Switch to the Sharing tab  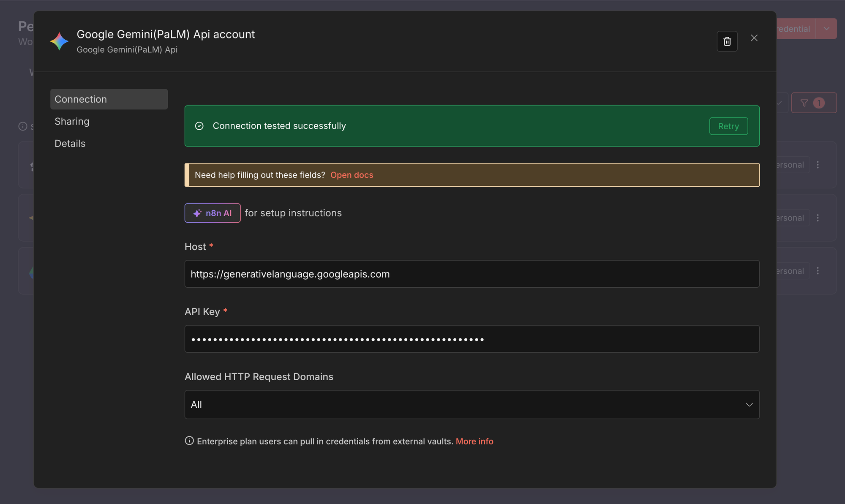click(72, 122)
